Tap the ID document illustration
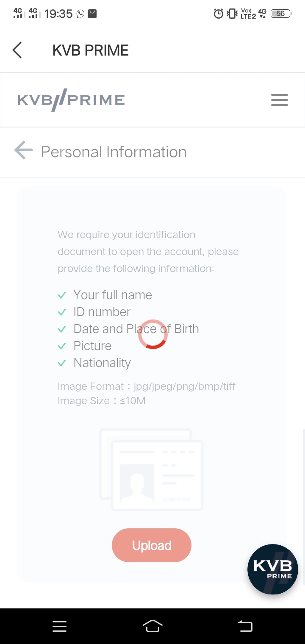Viewport: 305px width, 644px height. (x=152, y=470)
